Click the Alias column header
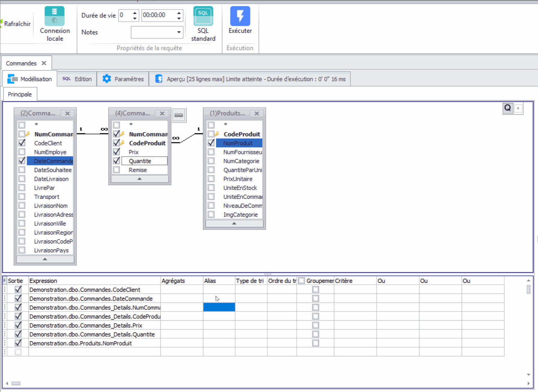This screenshot has height=392, width=538. 219,281
